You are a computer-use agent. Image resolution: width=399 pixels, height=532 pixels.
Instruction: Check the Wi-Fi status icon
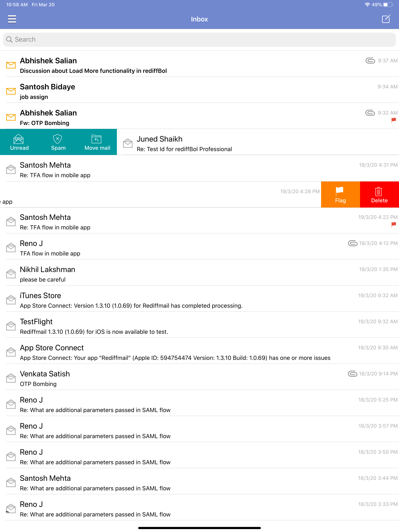click(367, 4)
